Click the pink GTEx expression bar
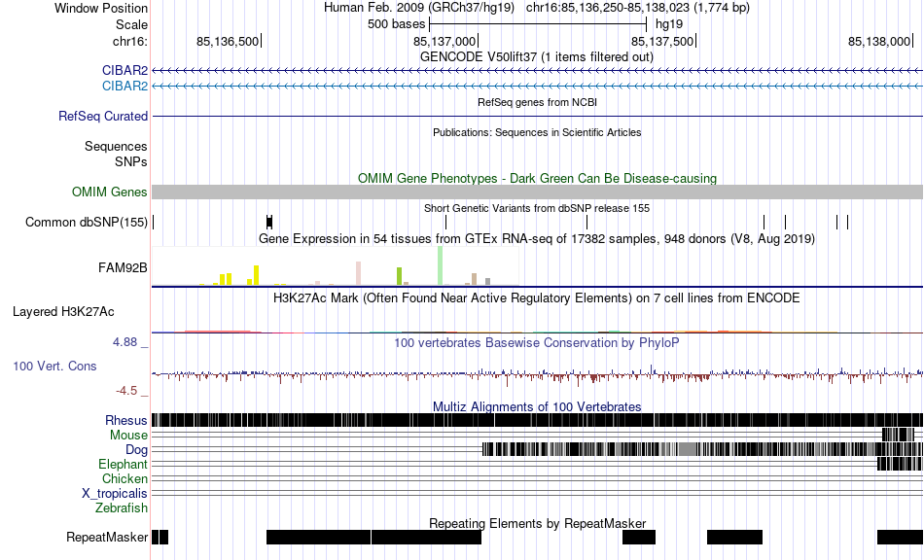Image resolution: width=924 pixels, height=560 pixels. coord(358,274)
